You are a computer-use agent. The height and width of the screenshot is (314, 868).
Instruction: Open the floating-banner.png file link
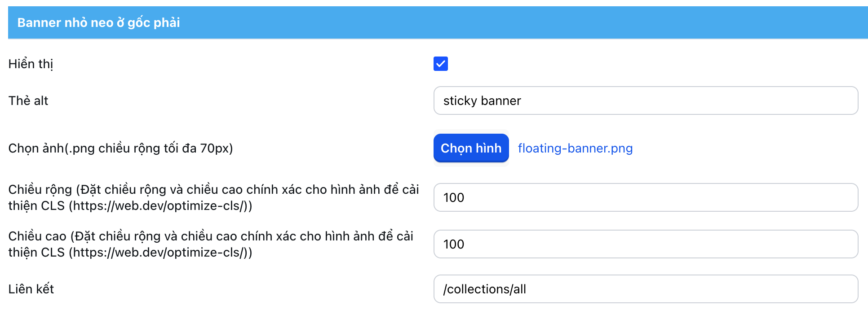pos(575,148)
